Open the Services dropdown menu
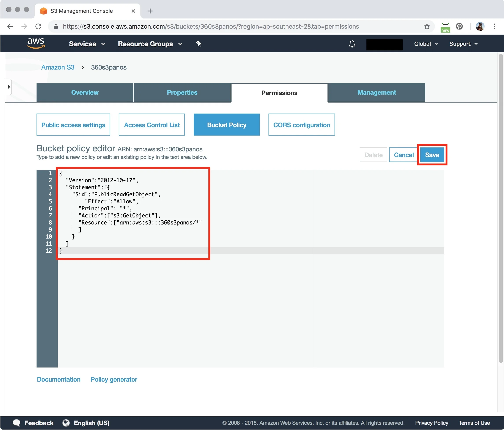 (87, 44)
